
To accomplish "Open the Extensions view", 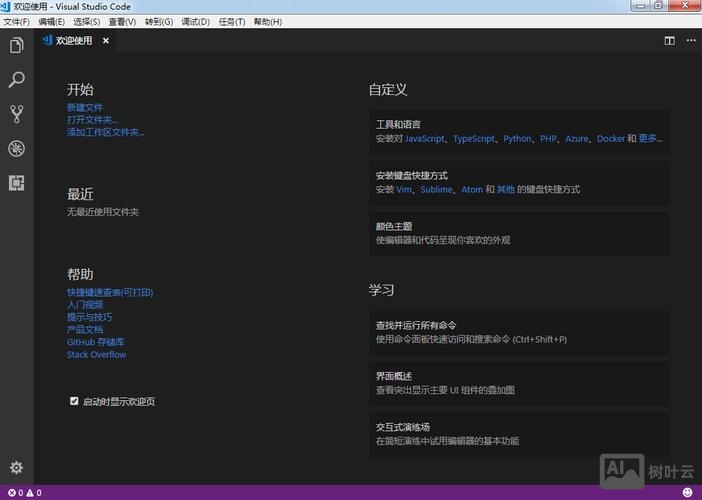I will pos(17,183).
